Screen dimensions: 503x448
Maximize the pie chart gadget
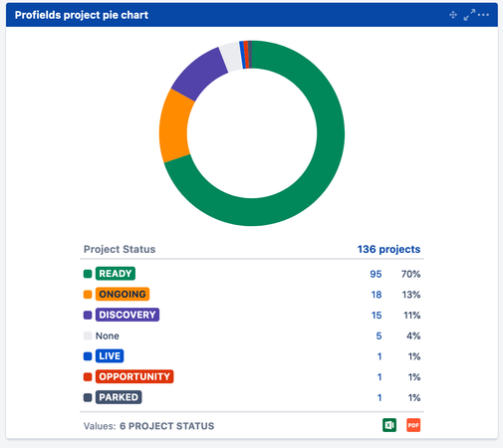(469, 15)
